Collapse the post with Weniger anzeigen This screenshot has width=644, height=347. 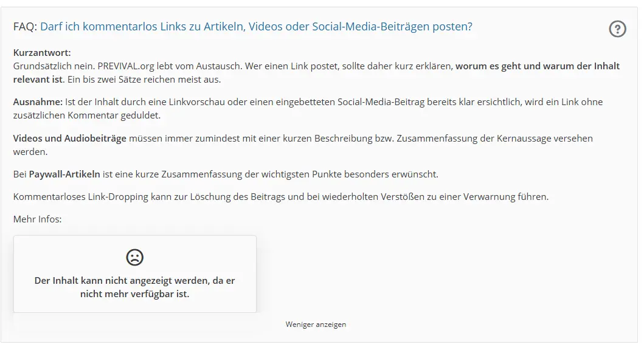click(x=316, y=325)
